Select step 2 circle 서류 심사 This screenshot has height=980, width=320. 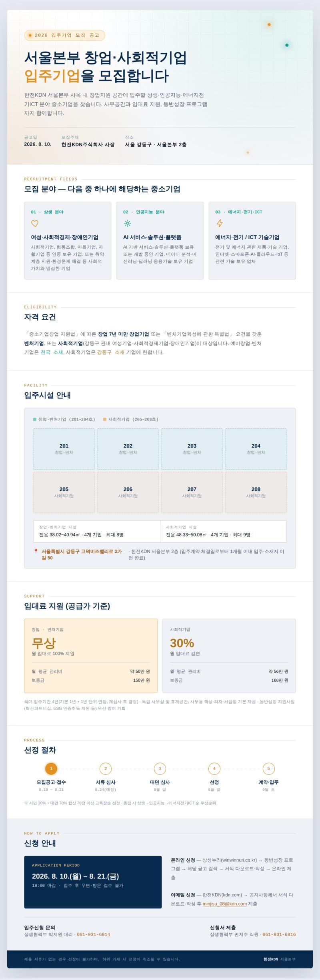click(106, 768)
